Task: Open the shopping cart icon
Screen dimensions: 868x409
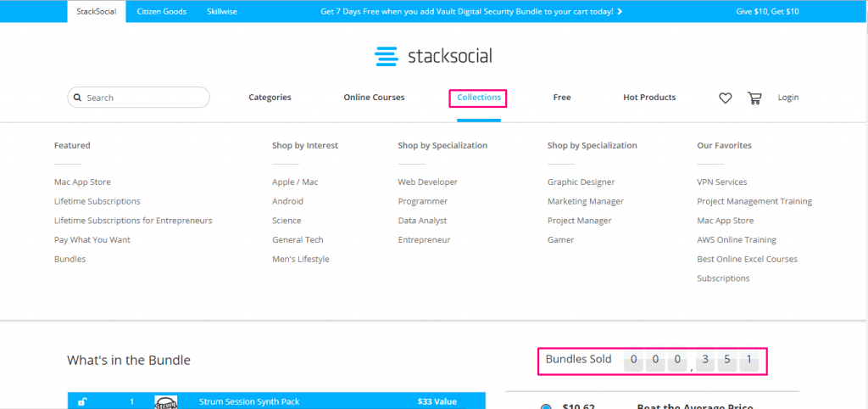Action: pos(754,98)
